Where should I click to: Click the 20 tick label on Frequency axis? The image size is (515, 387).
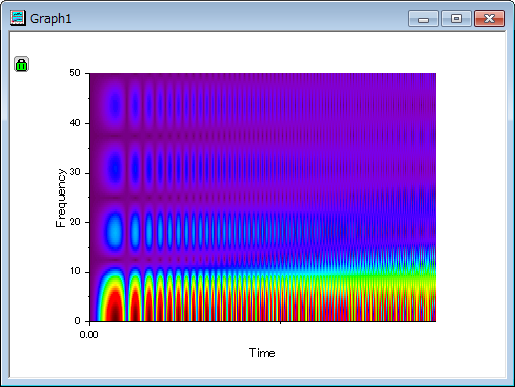point(75,222)
